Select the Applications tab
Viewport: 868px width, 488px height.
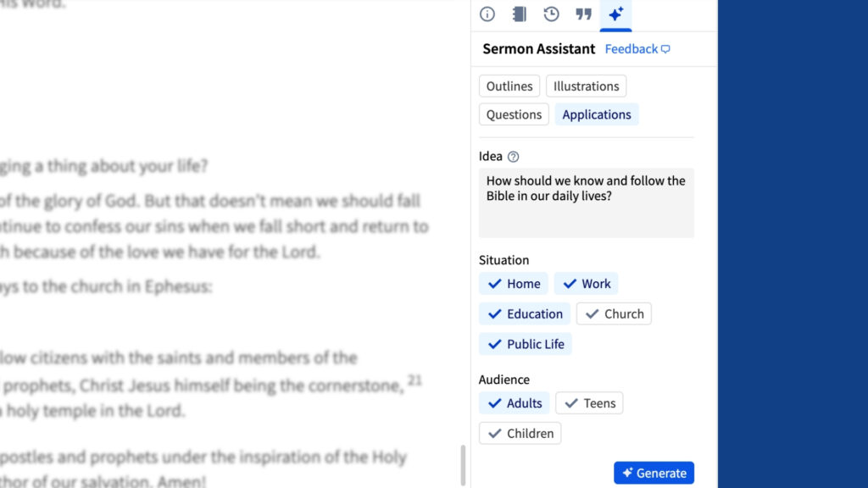click(x=597, y=114)
